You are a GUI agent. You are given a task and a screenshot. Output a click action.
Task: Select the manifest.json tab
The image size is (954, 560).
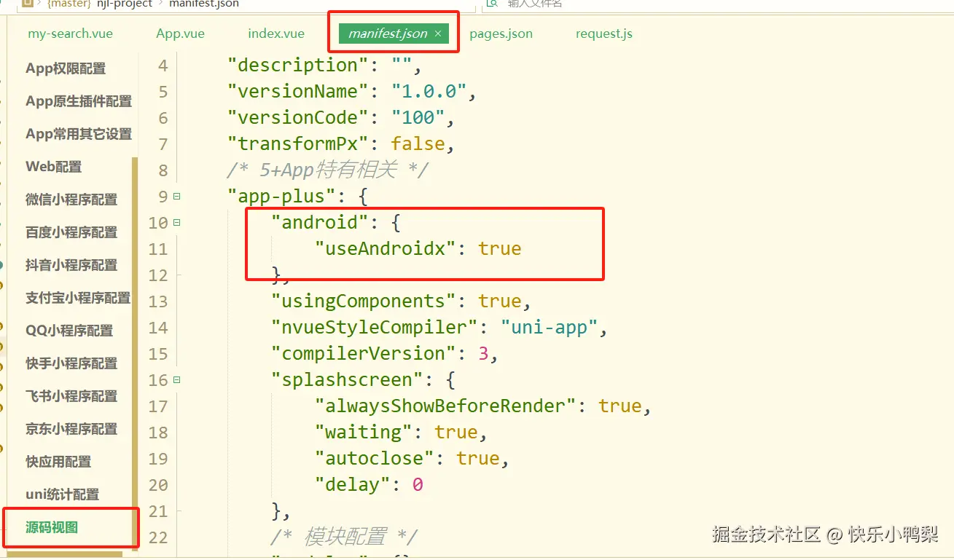point(388,33)
